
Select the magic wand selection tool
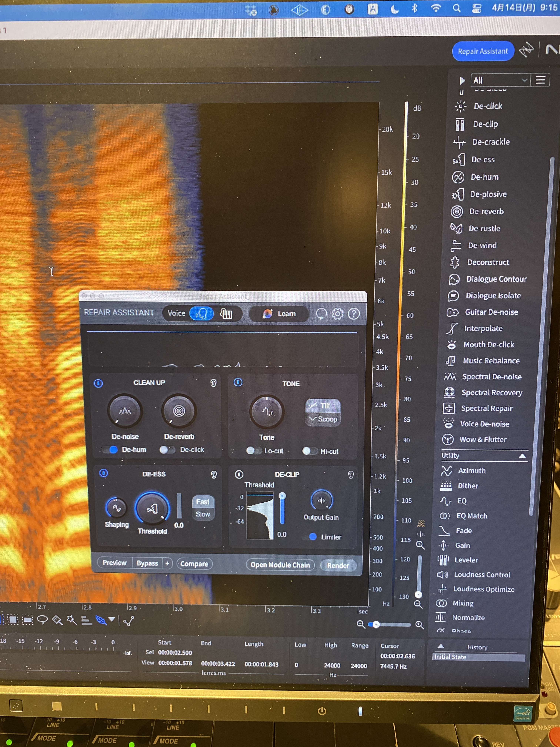pos(71,620)
